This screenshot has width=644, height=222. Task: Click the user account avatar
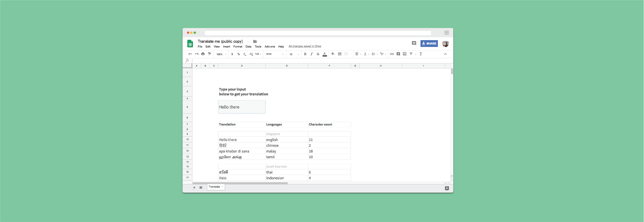(446, 43)
